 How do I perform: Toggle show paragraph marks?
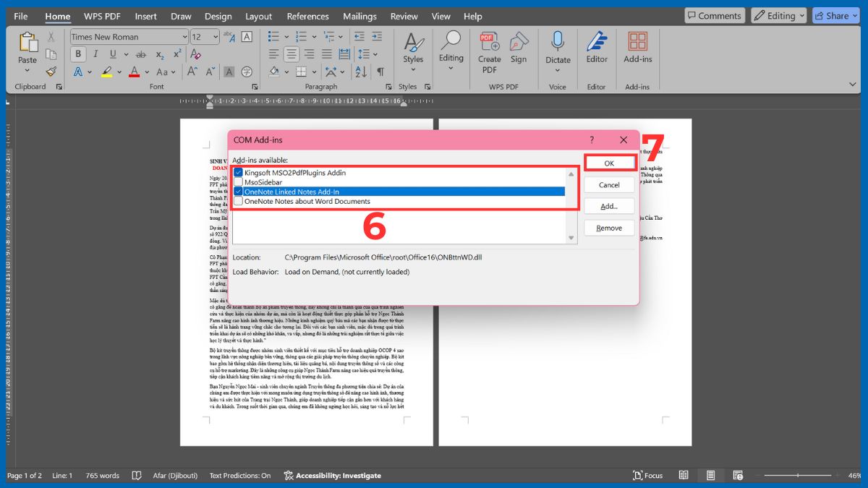point(380,72)
